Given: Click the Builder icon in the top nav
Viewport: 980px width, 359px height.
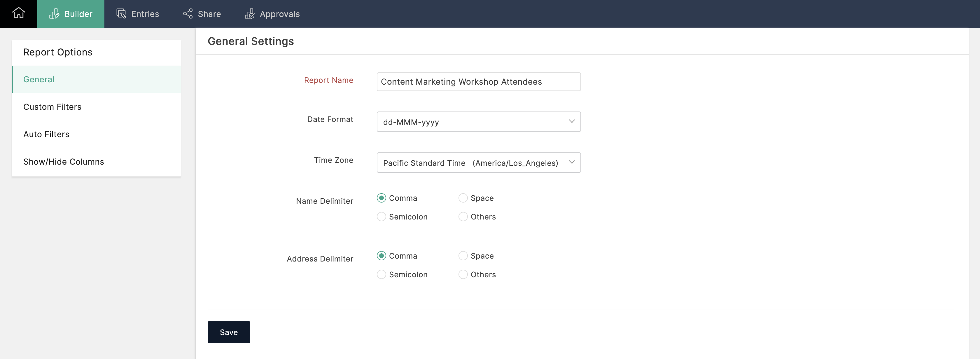Looking at the screenshot, I should pos(71,14).
